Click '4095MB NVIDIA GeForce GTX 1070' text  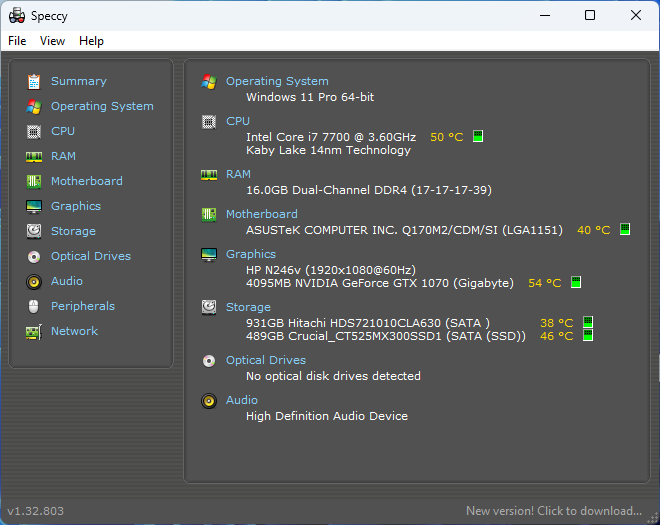point(380,283)
